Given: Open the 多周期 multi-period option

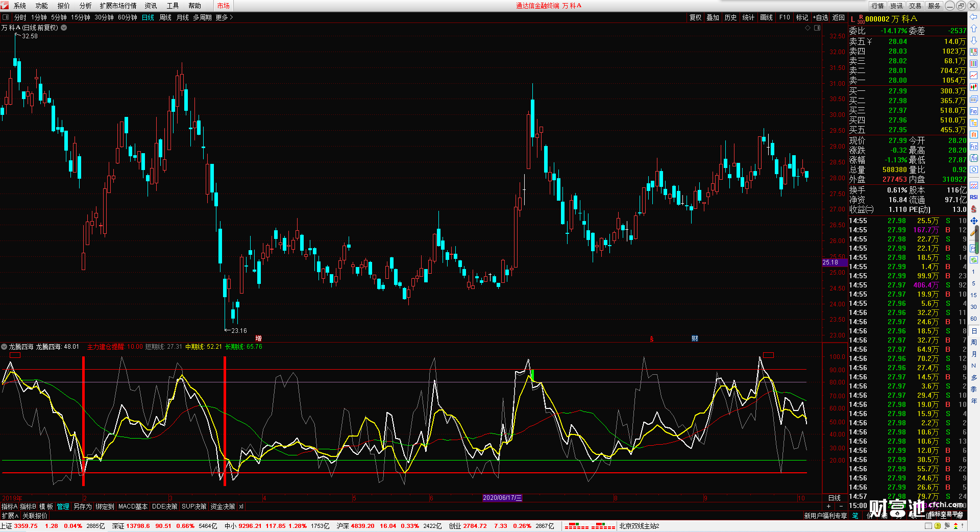Looking at the screenshot, I should pyautogui.click(x=202, y=17).
